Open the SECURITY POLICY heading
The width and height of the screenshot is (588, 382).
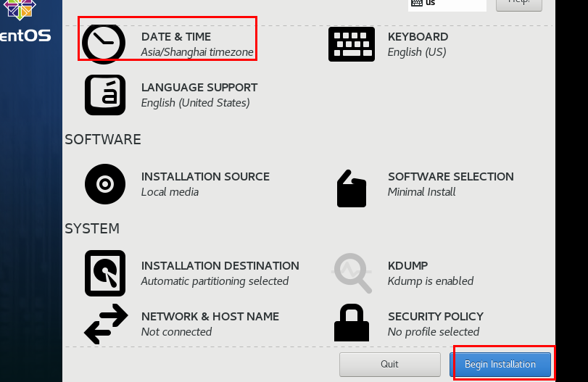(x=435, y=316)
